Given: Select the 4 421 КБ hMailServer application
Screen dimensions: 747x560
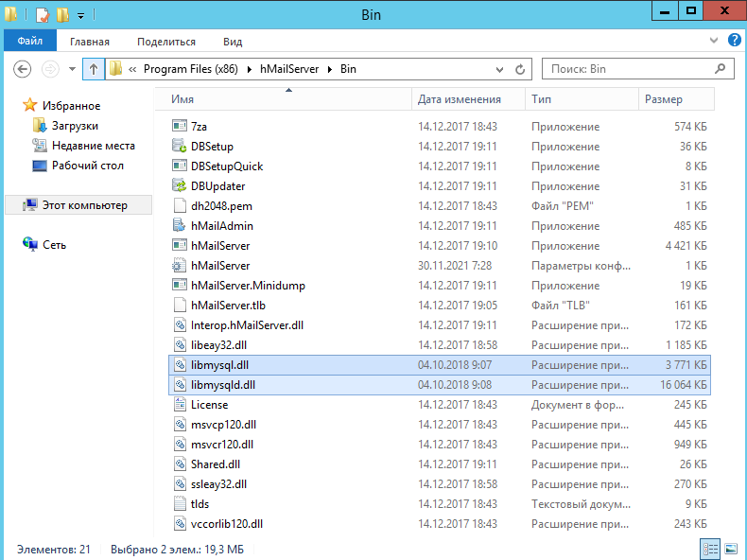Looking at the screenshot, I should point(440,245).
